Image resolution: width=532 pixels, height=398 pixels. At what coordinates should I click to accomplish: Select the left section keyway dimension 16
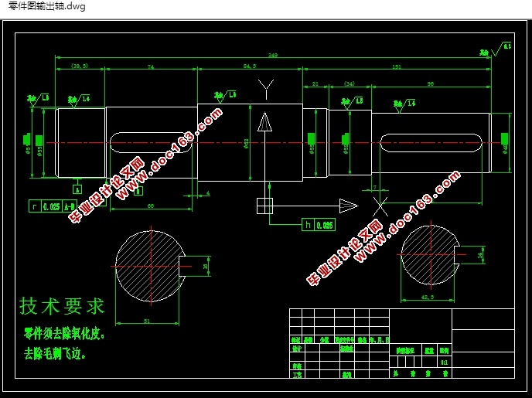tap(205, 267)
